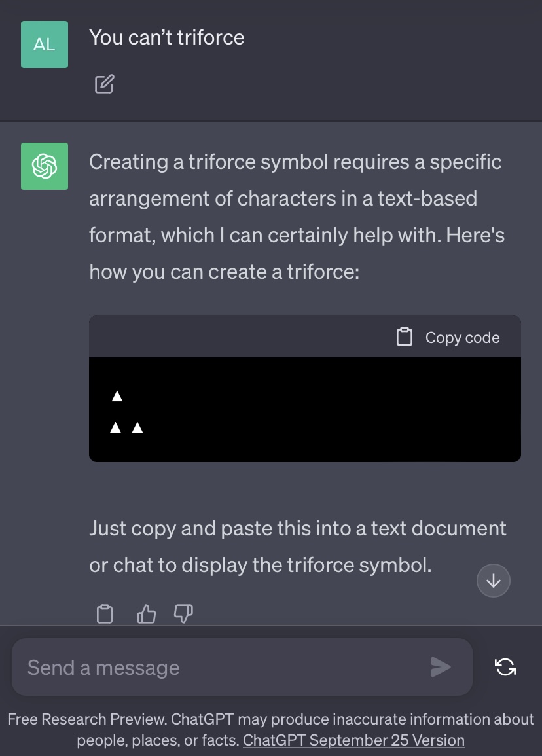Click the "Free Research Preview" disclaimer text

tap(271, 720)
